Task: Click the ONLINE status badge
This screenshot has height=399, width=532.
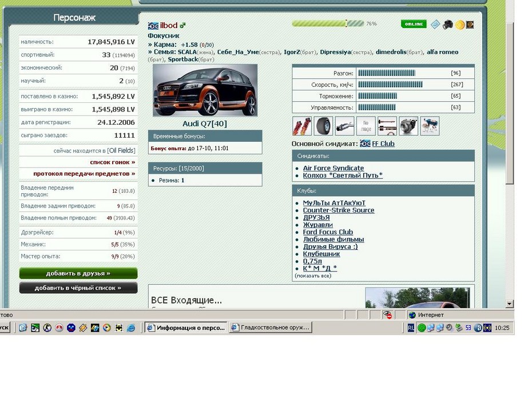Action: point(414,24)
